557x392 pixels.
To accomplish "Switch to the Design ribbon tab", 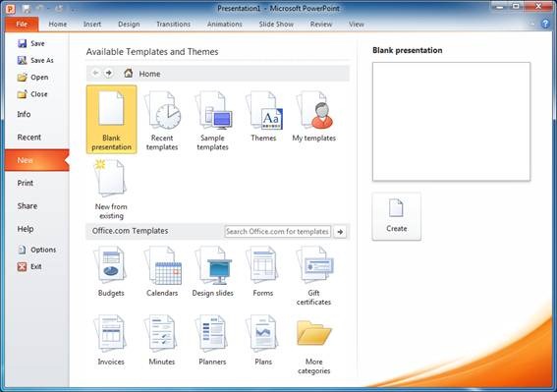I will [x=129, y=25].
